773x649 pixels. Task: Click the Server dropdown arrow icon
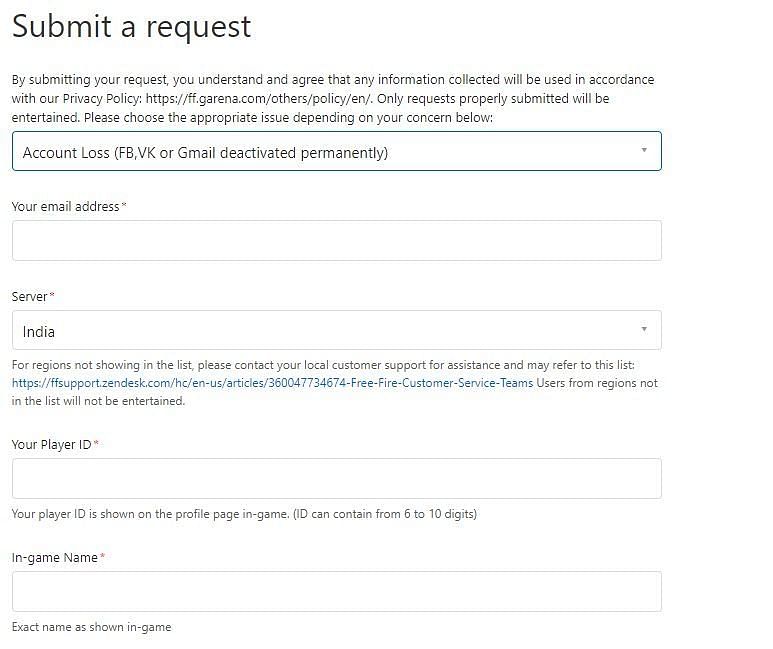[x=644, y=329]
